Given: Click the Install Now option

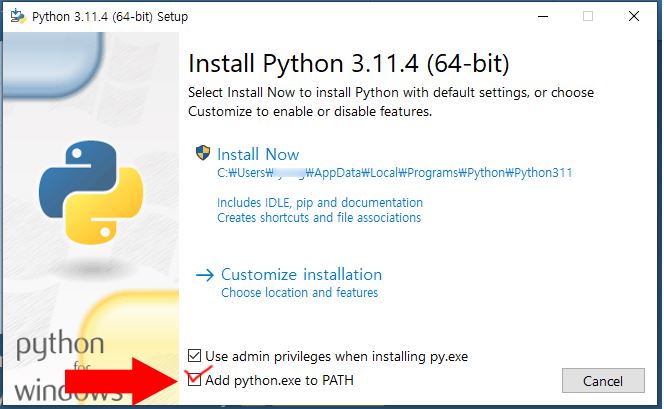Looking at the screenshot, I should pyautogui.click(x=258, y=154).
